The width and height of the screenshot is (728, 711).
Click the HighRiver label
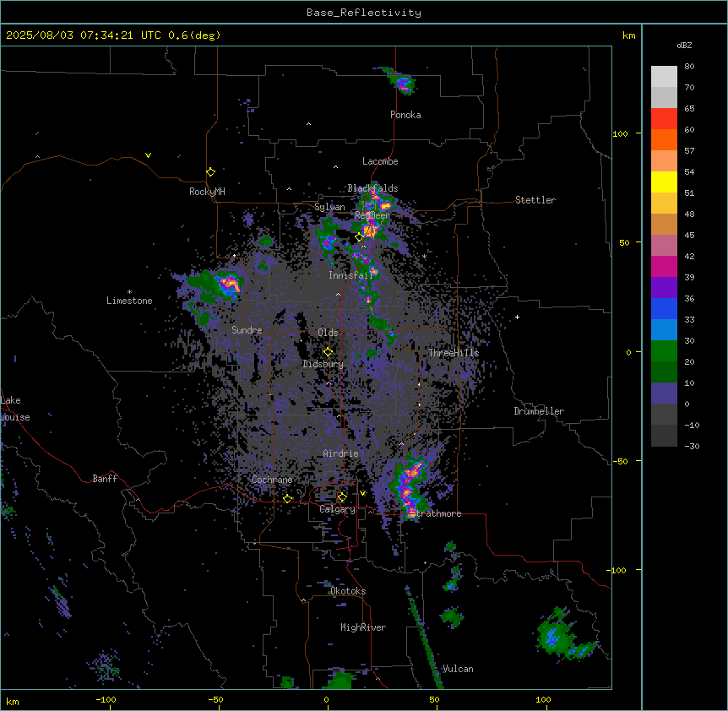(363, 627)
